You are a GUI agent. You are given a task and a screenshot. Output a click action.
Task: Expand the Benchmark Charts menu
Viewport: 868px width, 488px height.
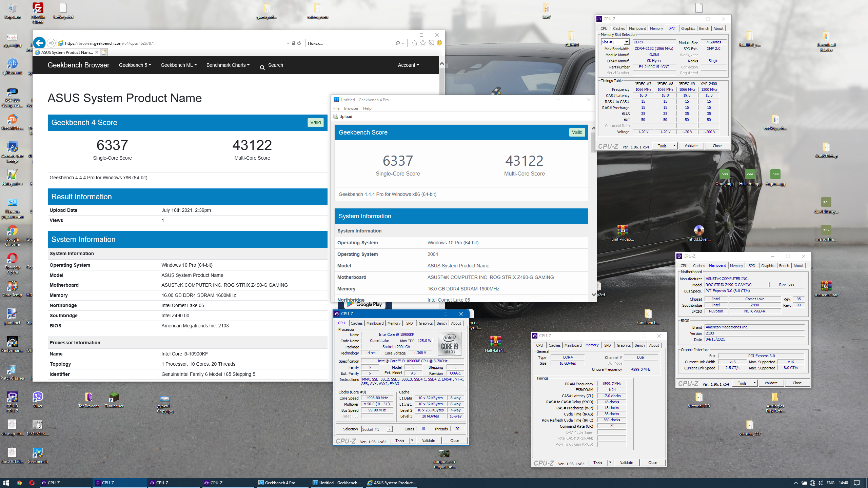click(x=228, y=65)
